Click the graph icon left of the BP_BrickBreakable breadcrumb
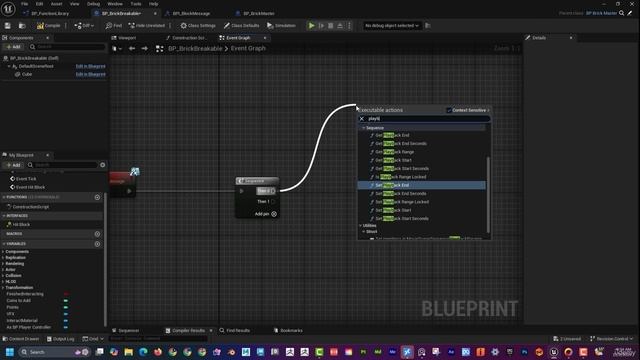 160,49
